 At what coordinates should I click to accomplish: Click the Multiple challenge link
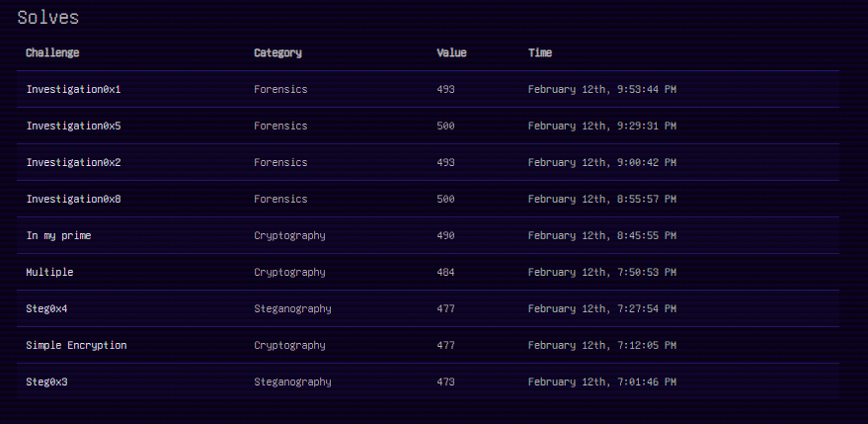point(49,273)
